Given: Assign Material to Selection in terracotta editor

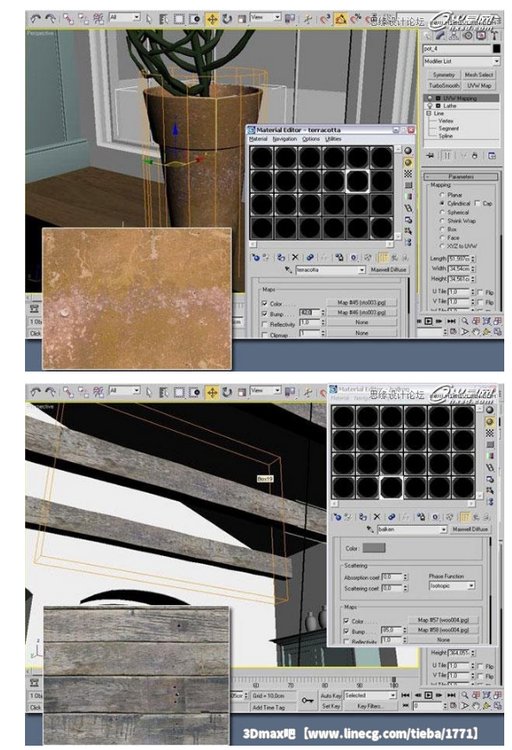Looking at the screenshot, I should coord(281,257).
